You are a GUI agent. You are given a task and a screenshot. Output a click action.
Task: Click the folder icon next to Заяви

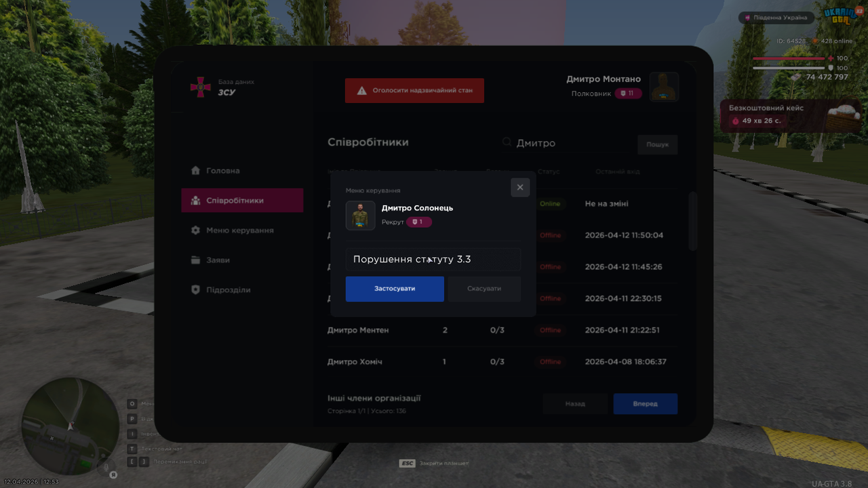tap(196, 260)
